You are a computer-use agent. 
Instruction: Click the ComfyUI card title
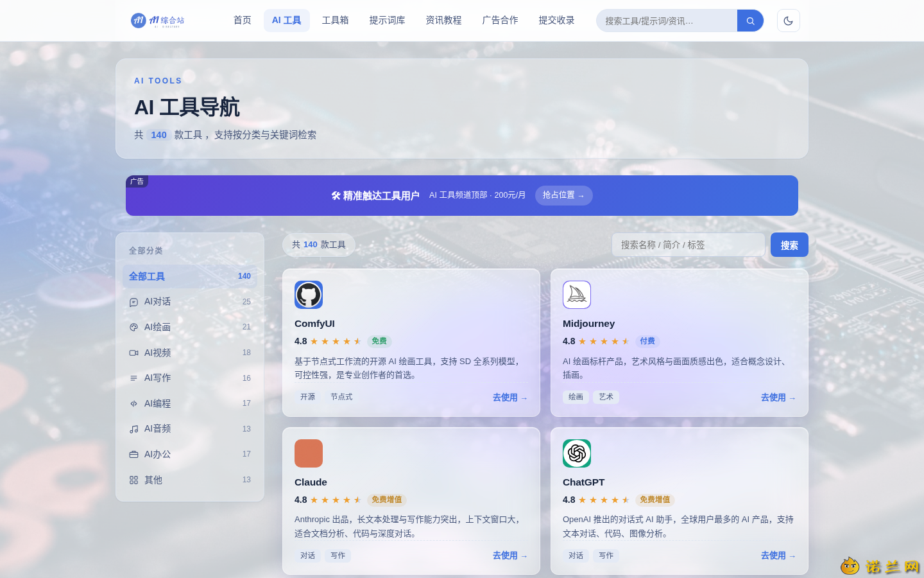click(x=314, y=324)
